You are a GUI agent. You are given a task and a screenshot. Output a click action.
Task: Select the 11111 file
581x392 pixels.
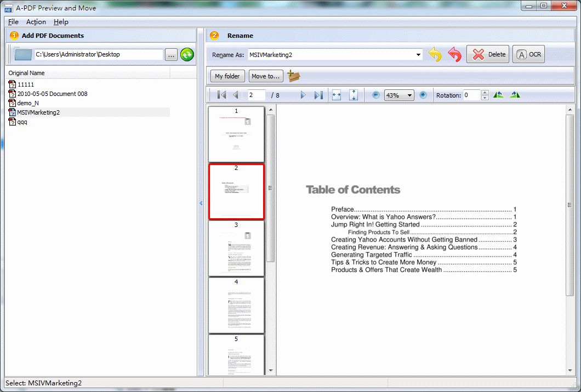(x=26, y=84)
